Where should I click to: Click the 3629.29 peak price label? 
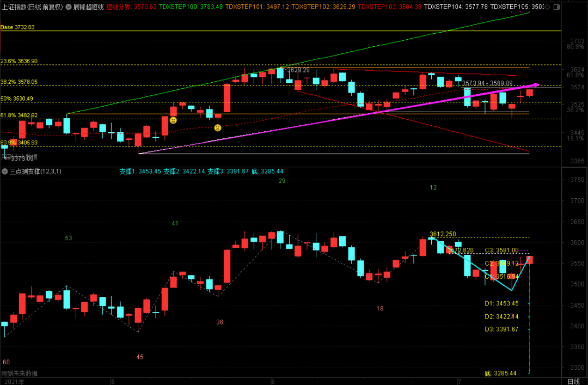point(298,70)
